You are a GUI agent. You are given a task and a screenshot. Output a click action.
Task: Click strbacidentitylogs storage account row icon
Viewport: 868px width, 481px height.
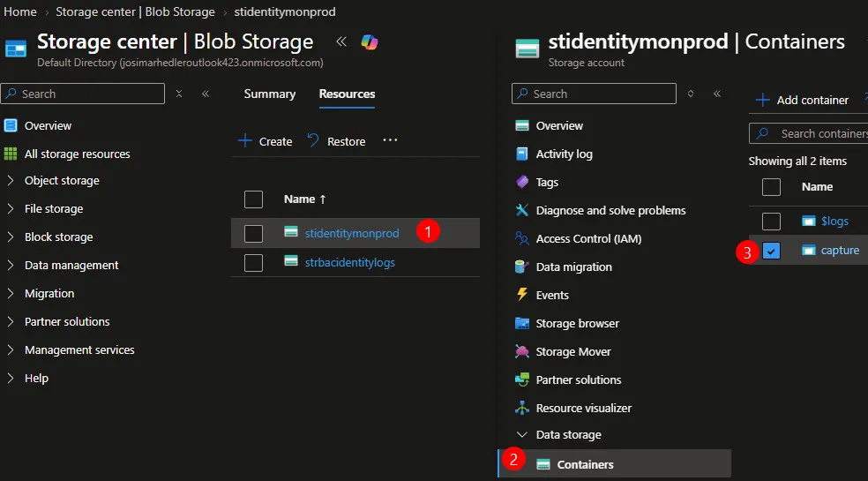291,260
